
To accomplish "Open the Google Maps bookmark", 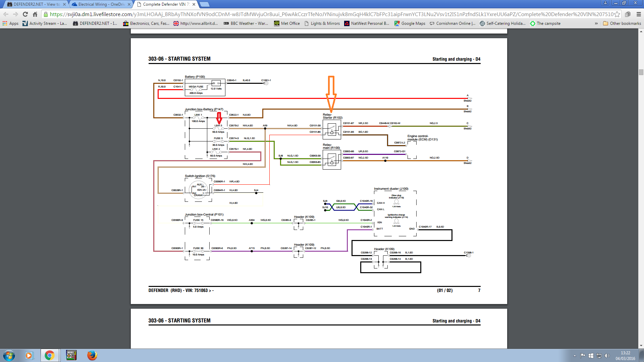I will 410,23.
